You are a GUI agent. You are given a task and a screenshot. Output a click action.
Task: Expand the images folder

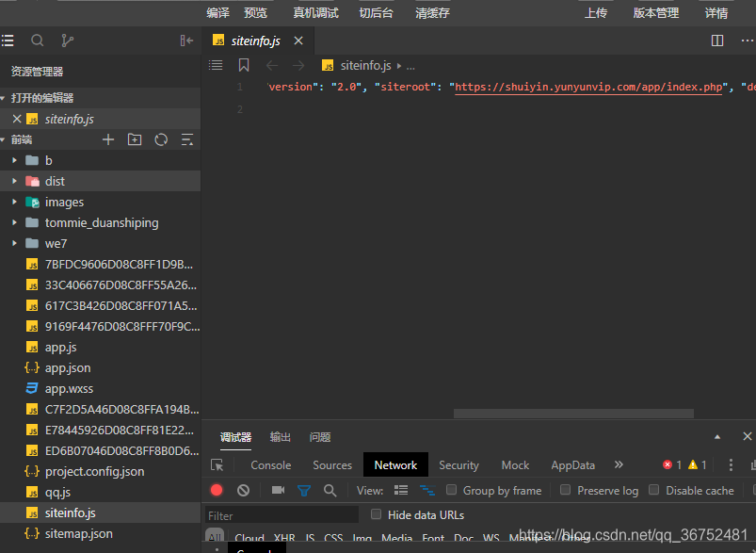(x=14, y=202)
